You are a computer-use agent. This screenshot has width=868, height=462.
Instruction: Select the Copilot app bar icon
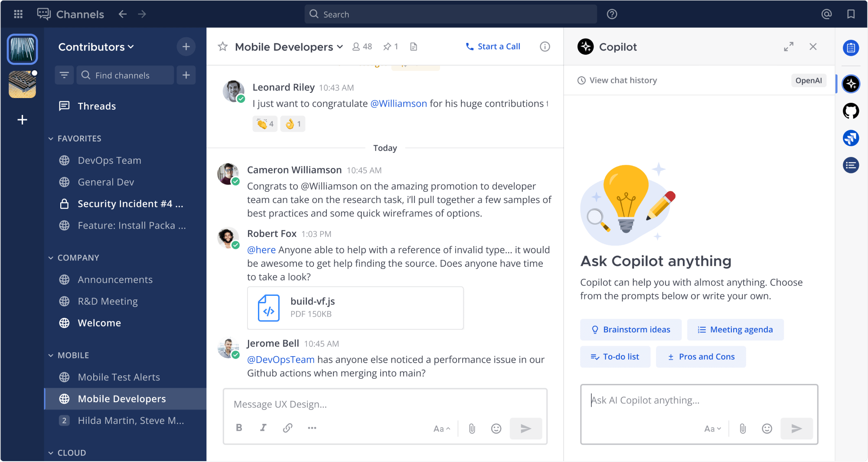[x=851, y=84]
